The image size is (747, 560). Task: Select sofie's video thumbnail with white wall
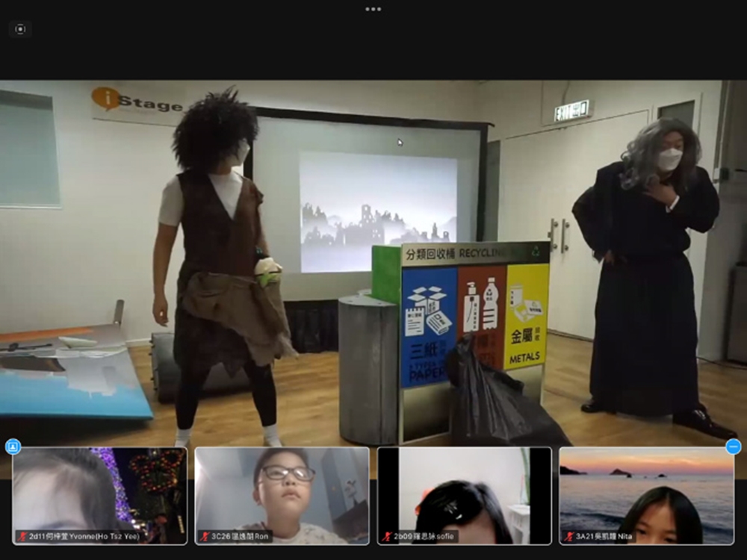coord(465,496)
